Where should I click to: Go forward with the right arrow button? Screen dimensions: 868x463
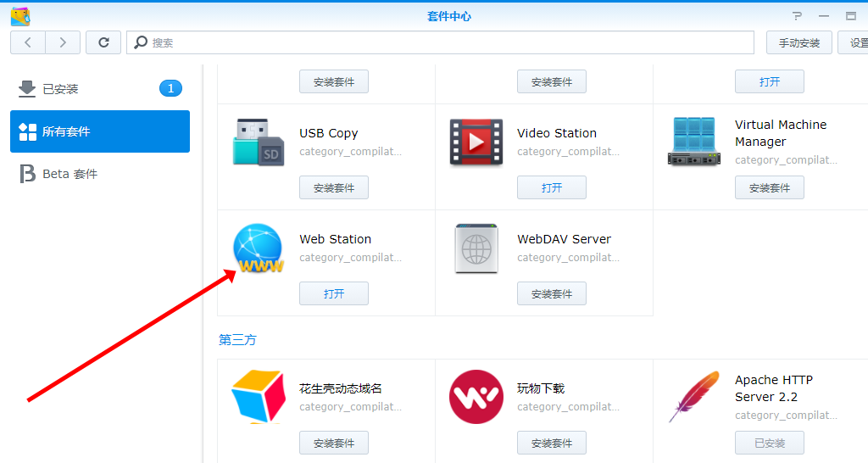tap(63, 42)
